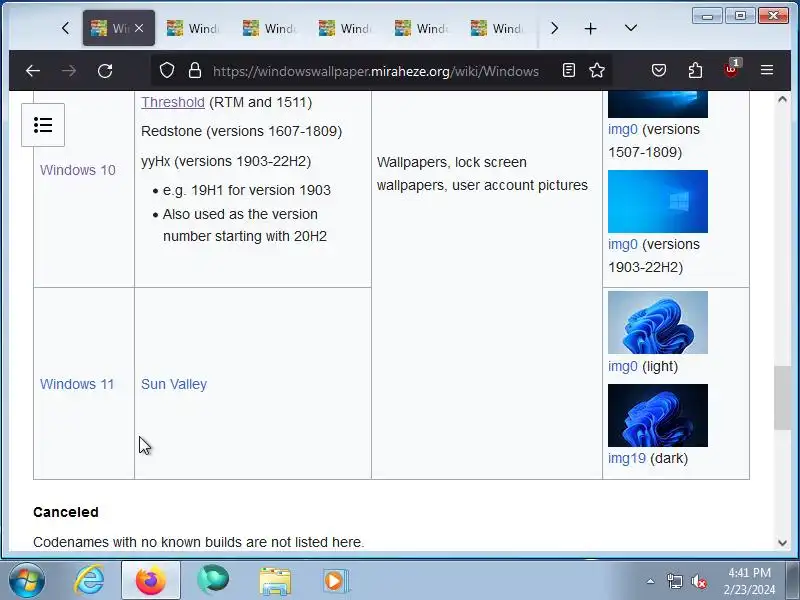
Task: Open img0 (light) link
Action: tap(622, 366)
